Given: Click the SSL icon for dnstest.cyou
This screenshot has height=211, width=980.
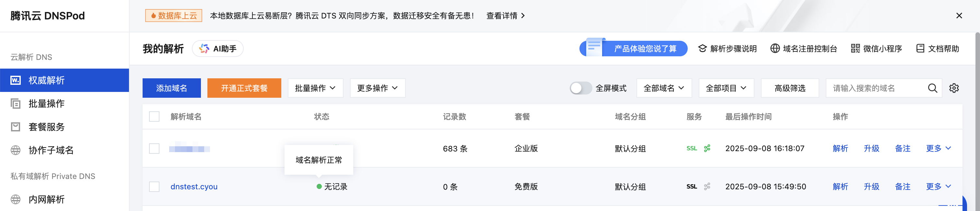Looking at the screenshot, I should click(x=692, y=186).
